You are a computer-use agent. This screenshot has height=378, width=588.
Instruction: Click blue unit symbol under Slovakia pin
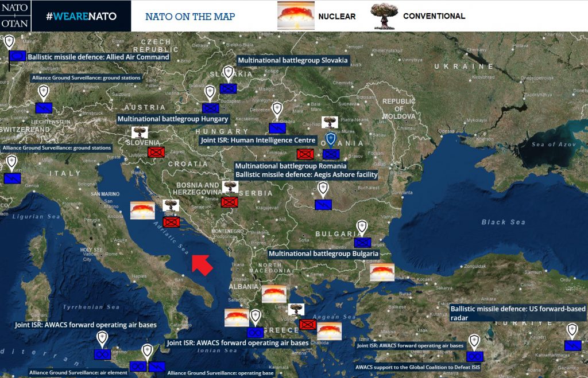click(229, 88)
